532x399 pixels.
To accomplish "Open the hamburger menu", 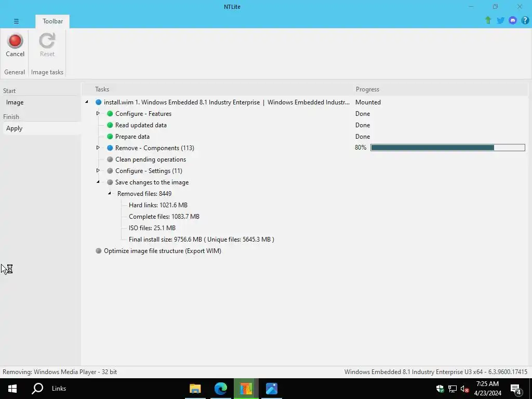I will tap(16, 21).
